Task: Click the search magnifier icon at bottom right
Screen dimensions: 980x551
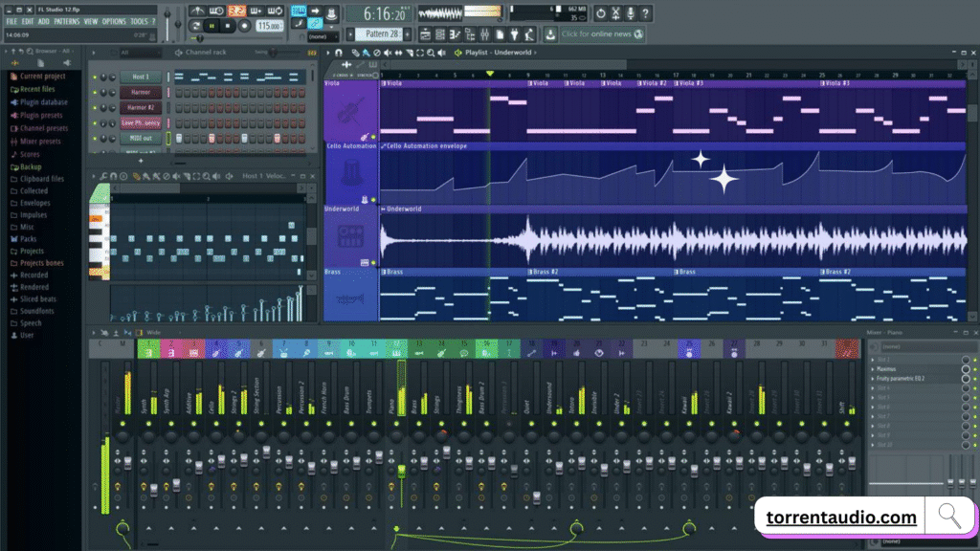Action: tap(949, 517)
